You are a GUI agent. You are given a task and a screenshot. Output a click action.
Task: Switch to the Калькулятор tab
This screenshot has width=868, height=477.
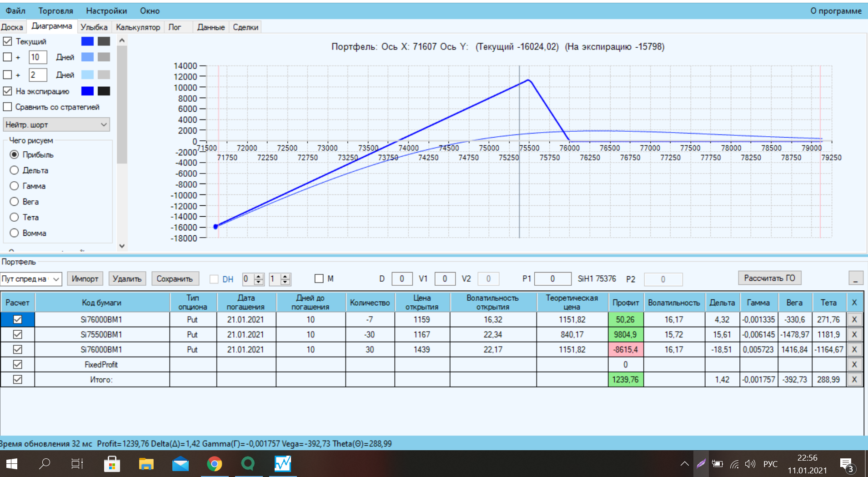(138, 27)
